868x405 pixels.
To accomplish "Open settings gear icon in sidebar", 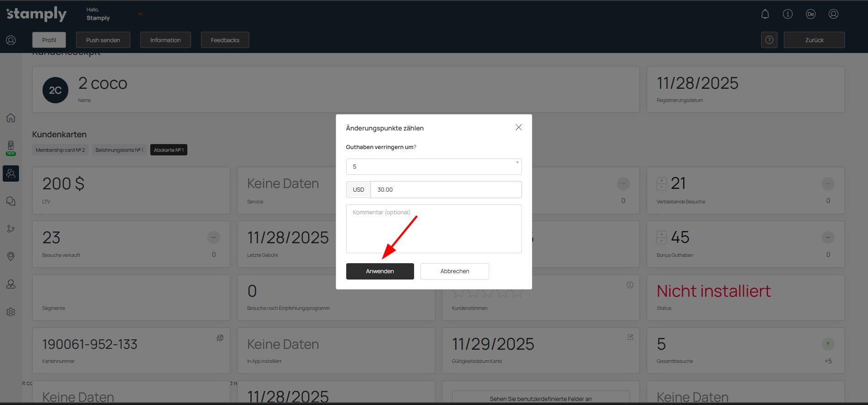I will 11,312.
